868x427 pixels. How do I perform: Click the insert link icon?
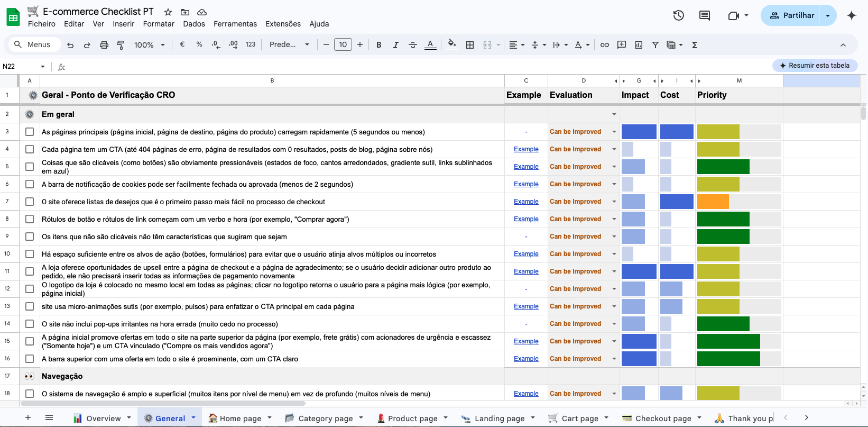point(605,45)
